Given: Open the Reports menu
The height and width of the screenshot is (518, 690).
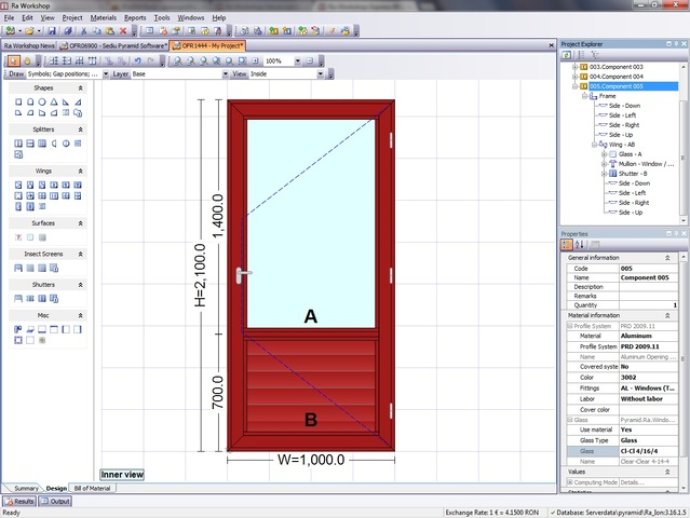Looking at the screenshot, I should click(x=135, y=18).
